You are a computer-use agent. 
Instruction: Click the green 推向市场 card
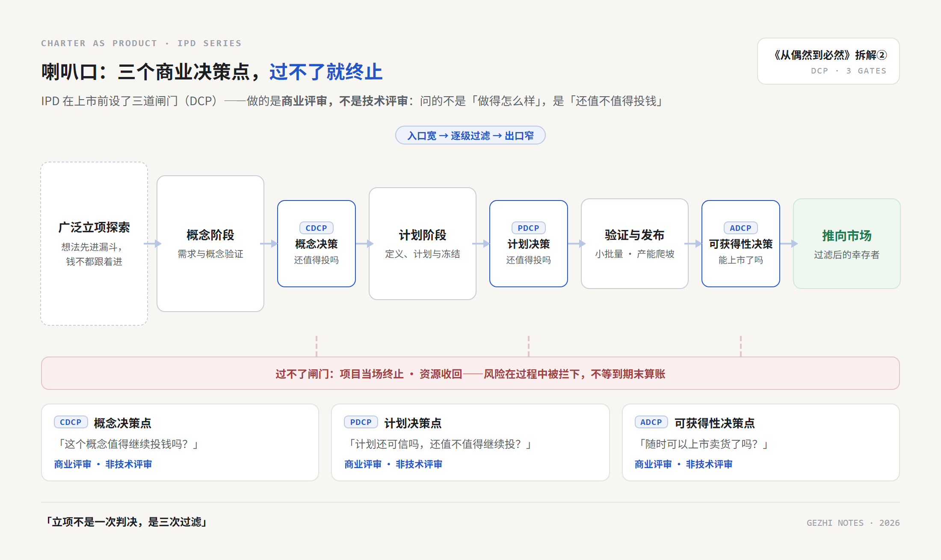click(x=847, y=244)
